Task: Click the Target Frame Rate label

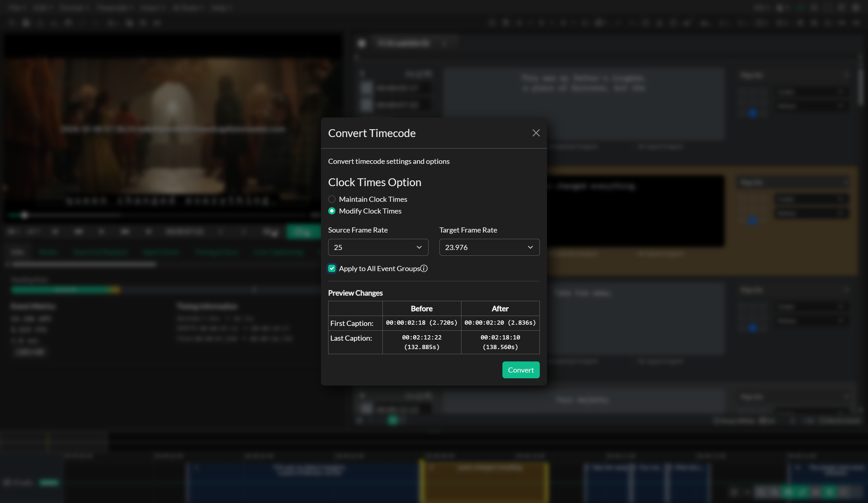Action: coord(468,230)
